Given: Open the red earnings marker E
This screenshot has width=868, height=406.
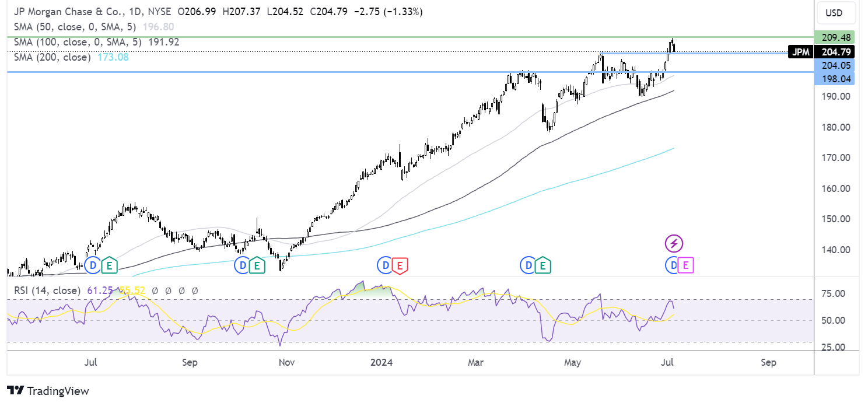Looking at the screenshot, I should [x=400, y=266].
